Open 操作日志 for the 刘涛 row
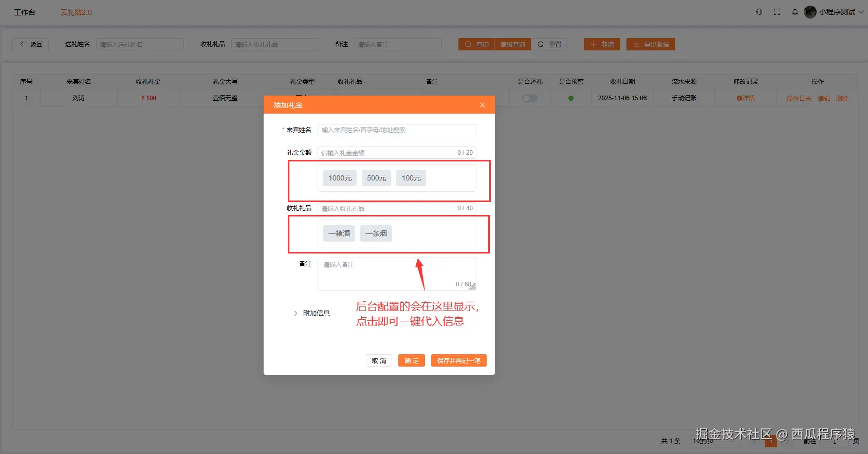 (x=799, y=98)
